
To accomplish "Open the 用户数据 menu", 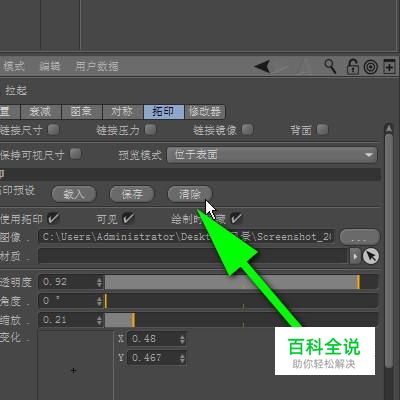I will (x=97, y=66).
